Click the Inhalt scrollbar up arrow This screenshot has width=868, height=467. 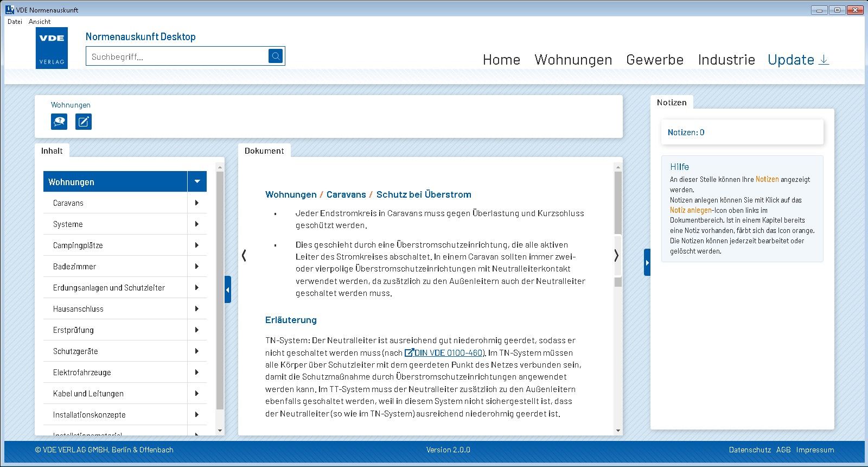coord(220,167)
